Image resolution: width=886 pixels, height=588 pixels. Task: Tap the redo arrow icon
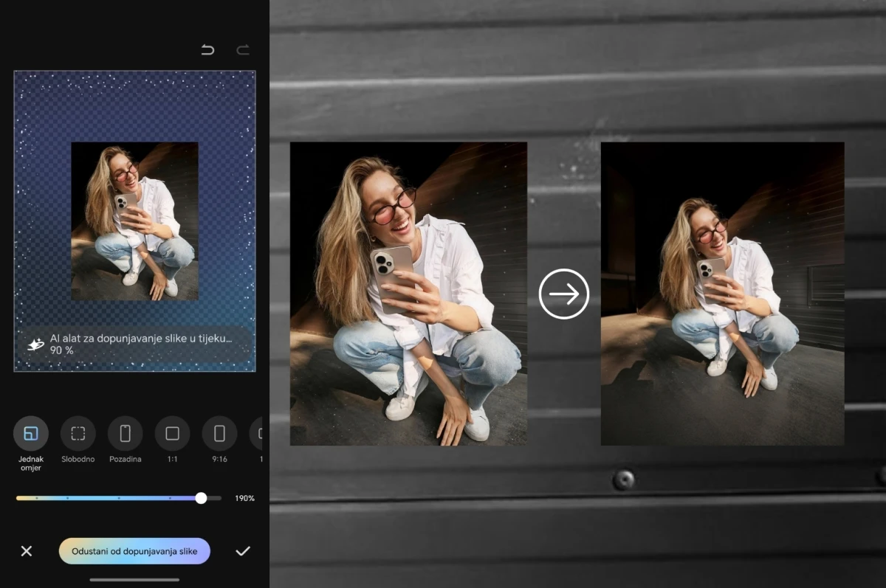(x=243, y=50)
